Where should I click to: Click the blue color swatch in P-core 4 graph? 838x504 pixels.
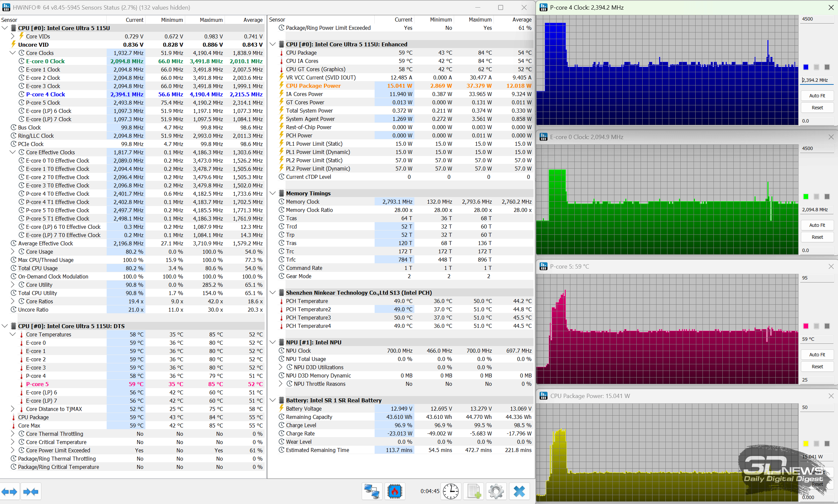[806, 67]
